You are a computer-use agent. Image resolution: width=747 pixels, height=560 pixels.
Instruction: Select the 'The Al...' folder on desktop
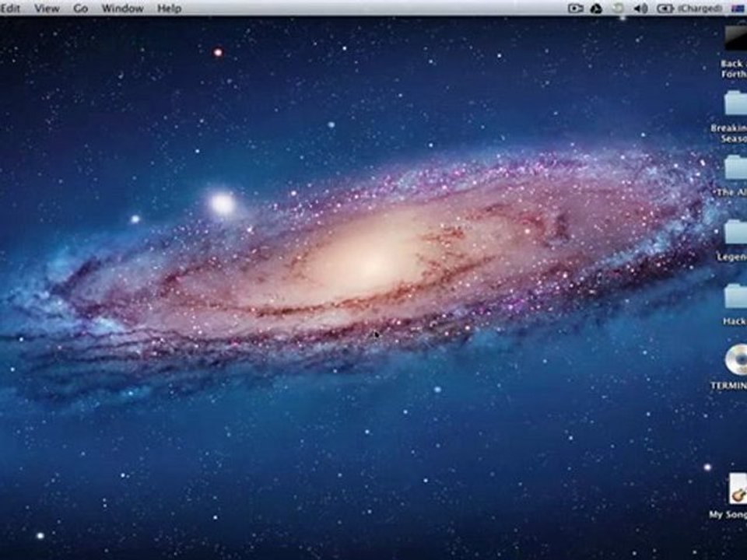pos(735,168)
